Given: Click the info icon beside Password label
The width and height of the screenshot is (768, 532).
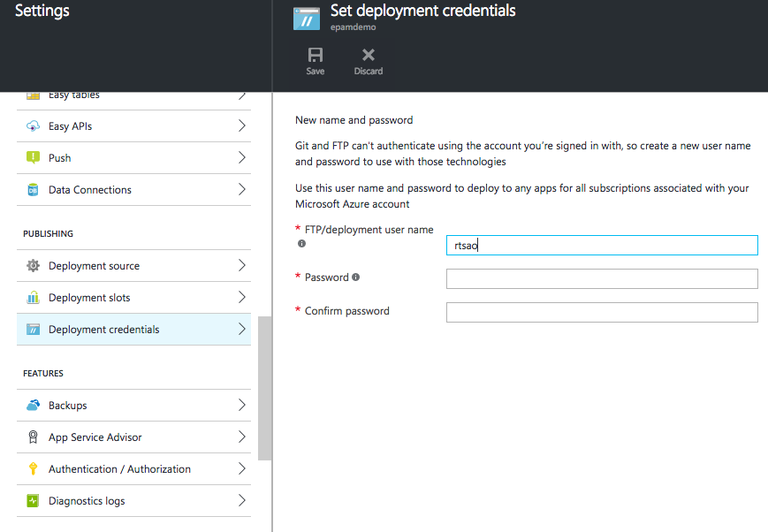Looking at the screenshot, I should [355, 277].
